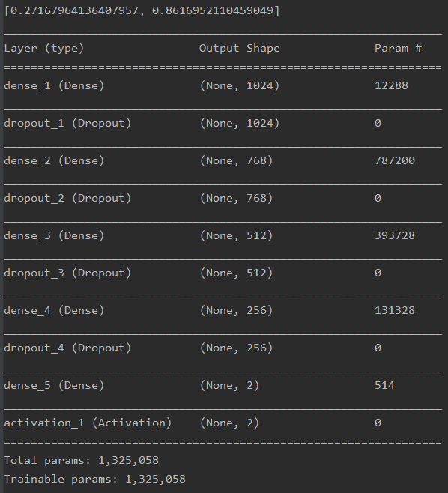Click output shape in dense_5 row

229,385
